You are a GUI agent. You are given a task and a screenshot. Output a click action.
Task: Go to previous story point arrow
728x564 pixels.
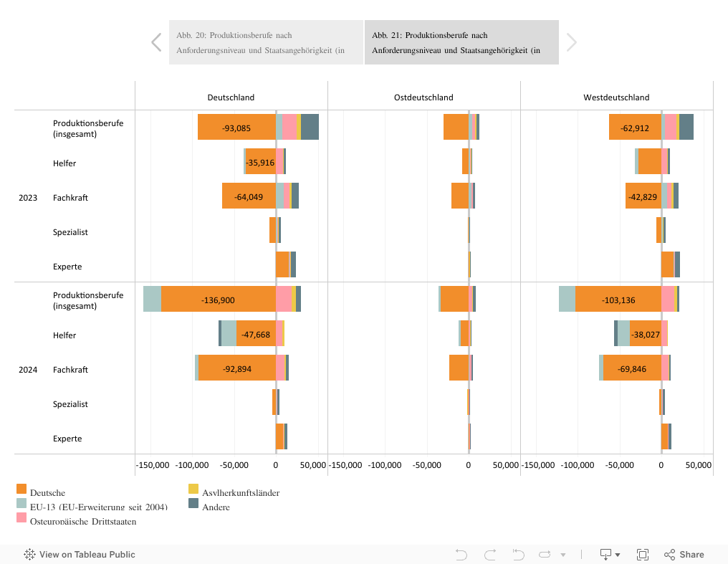(156, 42)
